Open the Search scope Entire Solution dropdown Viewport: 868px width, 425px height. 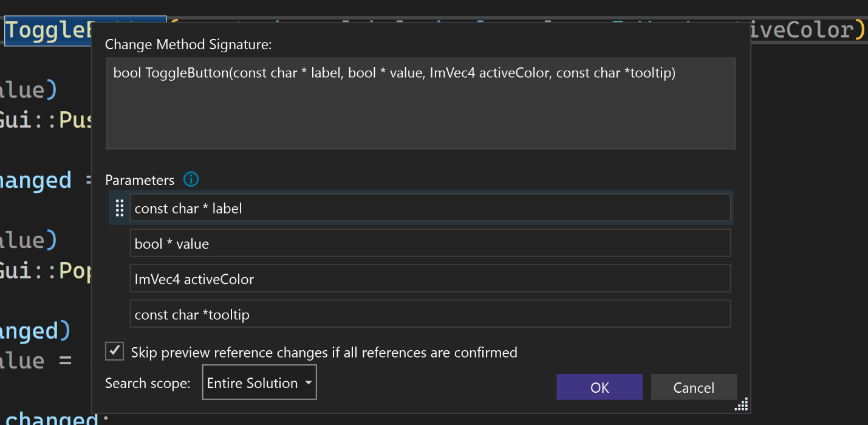point(259,382)
